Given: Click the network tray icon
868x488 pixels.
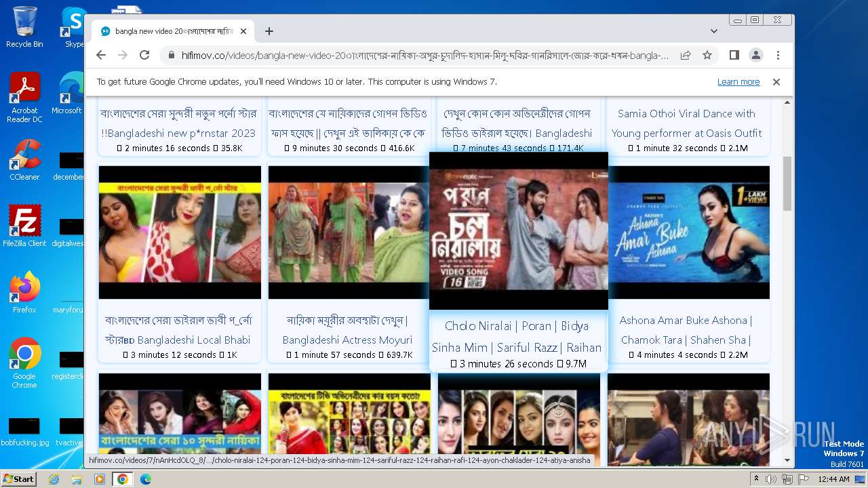Looking at the screenshot, I should tap(787, 479).
